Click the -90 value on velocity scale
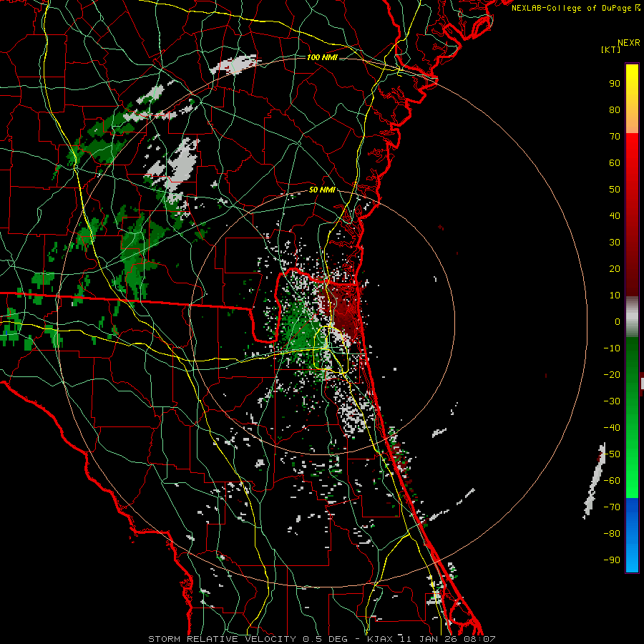644x644 pixels. pyautogui.click(x=612, y=560)
